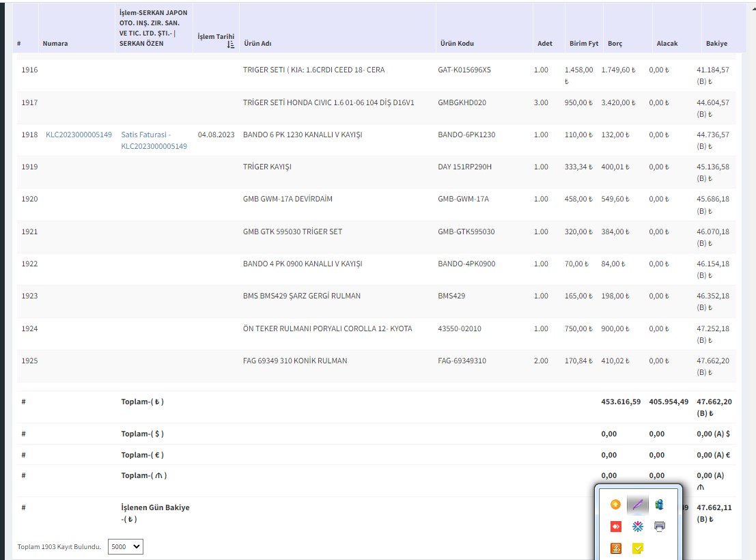This screenshot has height=560, width=756.
Task: Open invoice number KLC2023000005149 link
Action: pos(79,135)
